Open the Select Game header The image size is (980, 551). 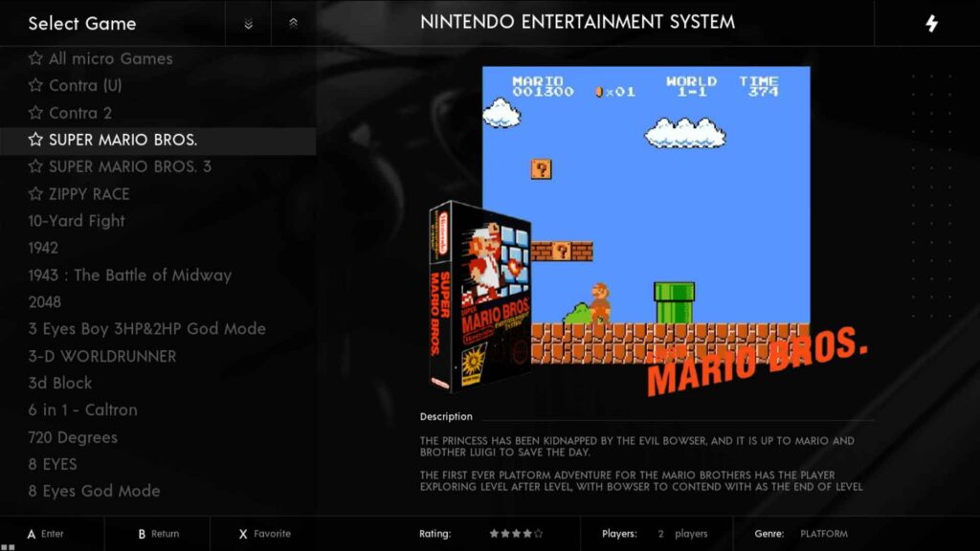(x=82, y=23)
